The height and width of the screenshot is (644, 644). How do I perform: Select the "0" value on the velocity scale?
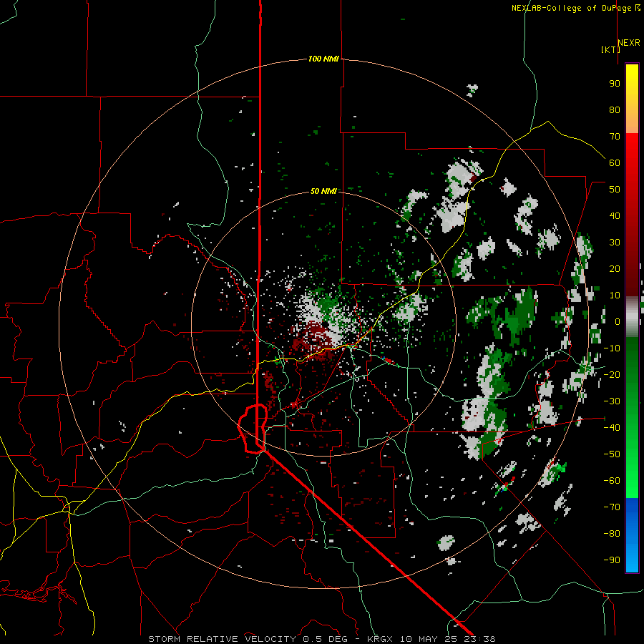tap(618, 321)
